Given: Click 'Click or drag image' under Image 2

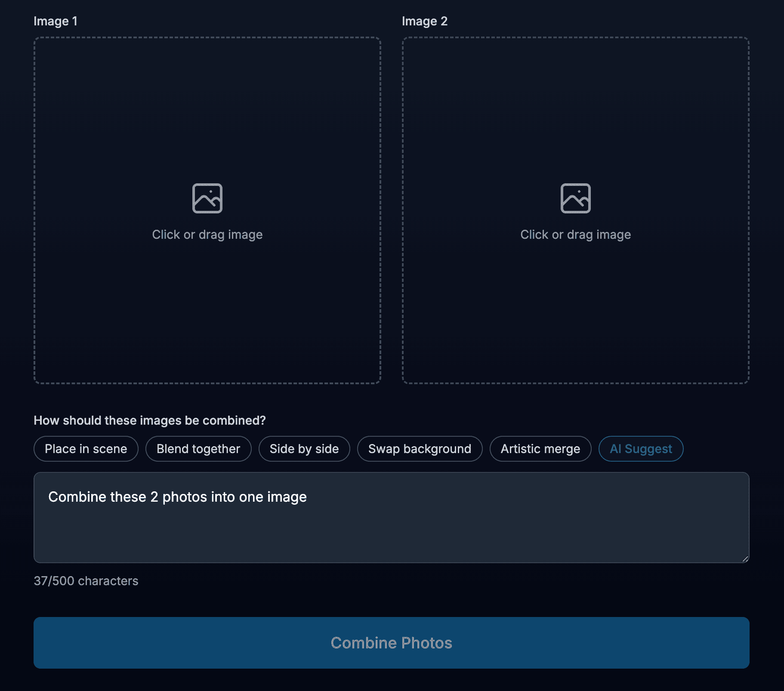Looking at the screenshot, I should [575, 234].
